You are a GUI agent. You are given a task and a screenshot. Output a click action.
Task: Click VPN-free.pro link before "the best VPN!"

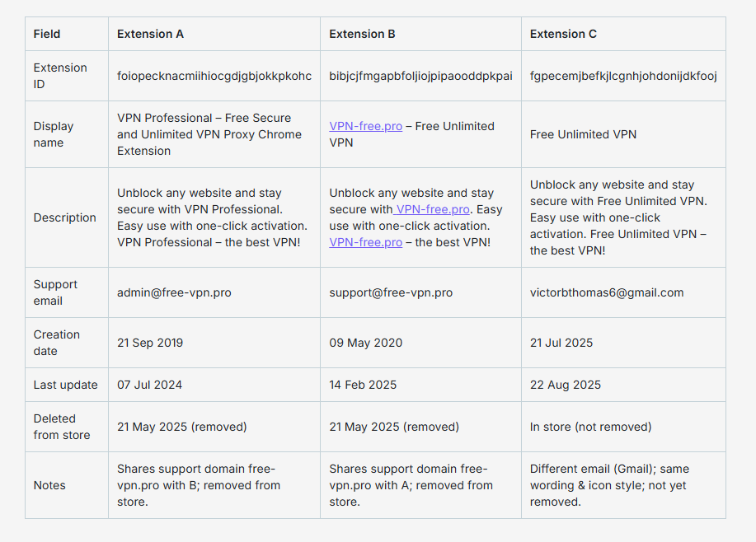[365, 242]
